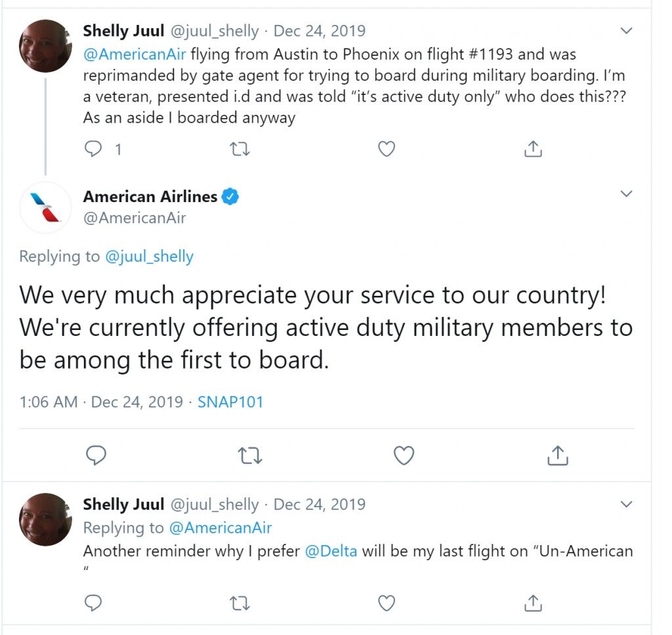
Task: Like Shelly's tweet about preferring Delta
Action: point(386,603)
